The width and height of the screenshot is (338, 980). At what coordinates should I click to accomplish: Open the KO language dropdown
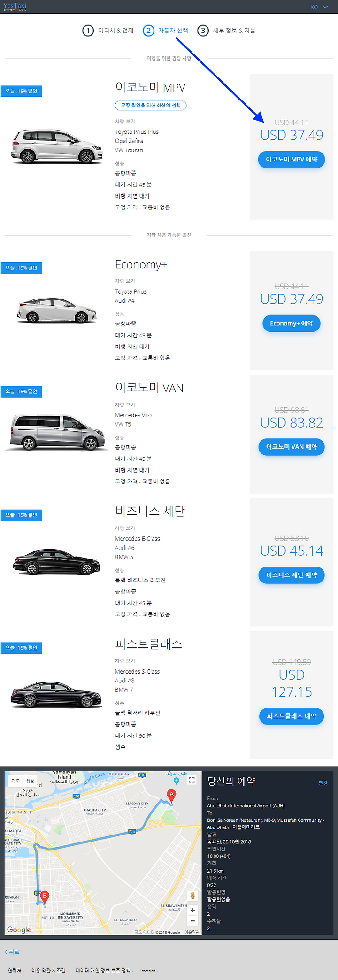click(x=319, y=7)
